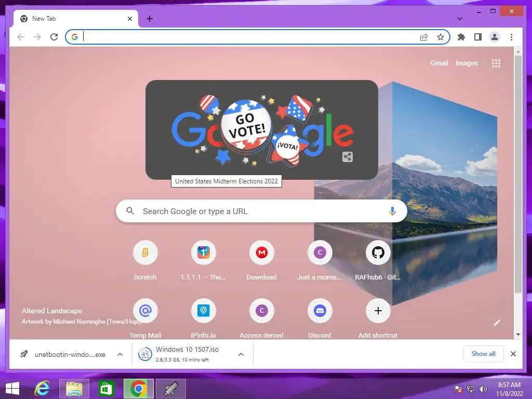Click Show all downloads

484,354
